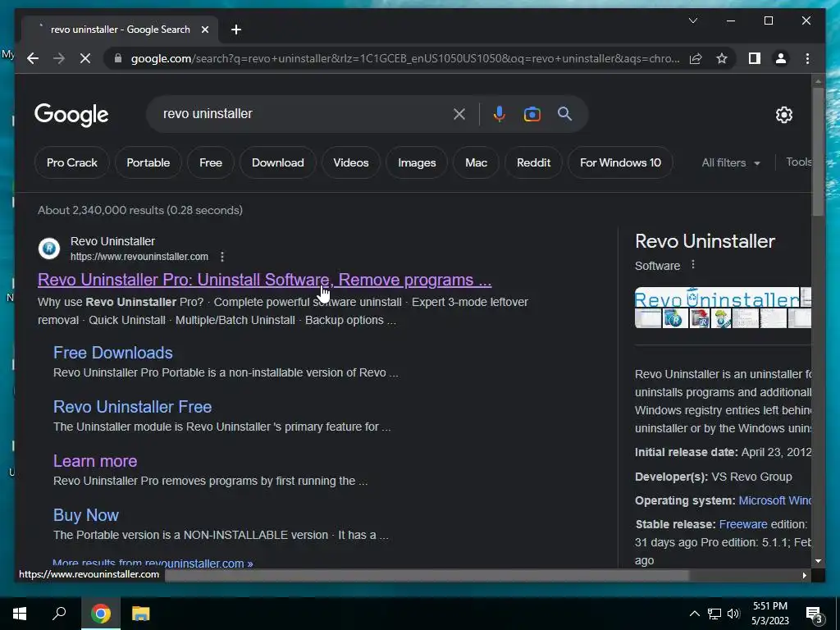Filter results by Portable
The height and width of the screenshot is (630, 840).
[x=148, y=162]
